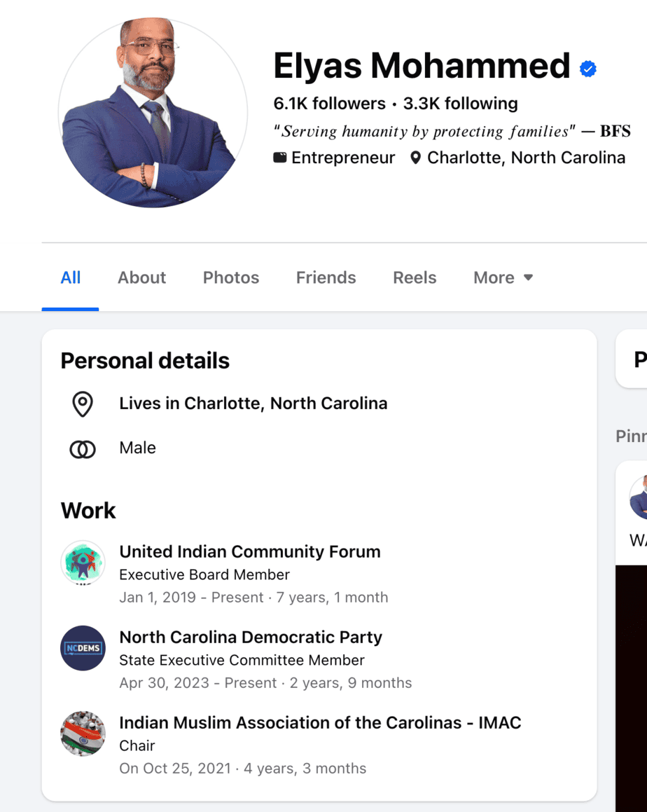Click the Entrepreneur briefcase icon

(x=280, y=158)
